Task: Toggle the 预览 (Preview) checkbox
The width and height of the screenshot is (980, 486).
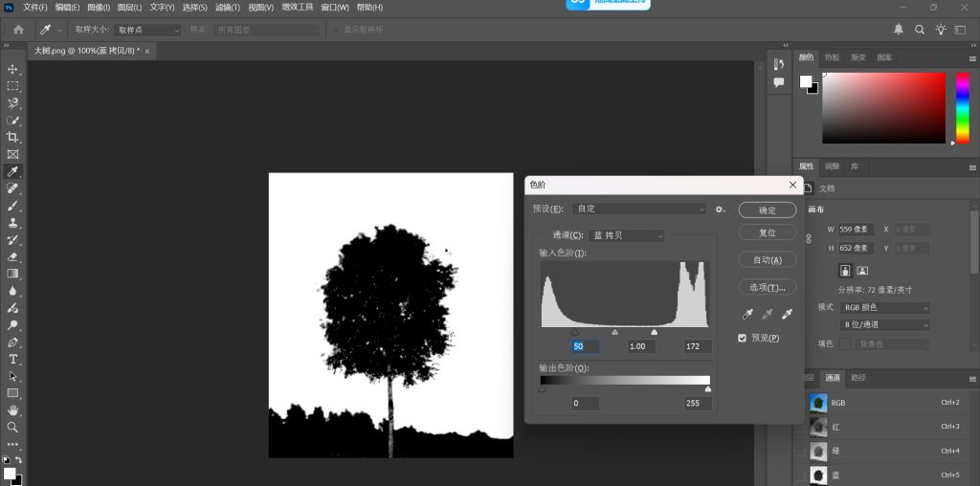Action: (x=743, y=338)
